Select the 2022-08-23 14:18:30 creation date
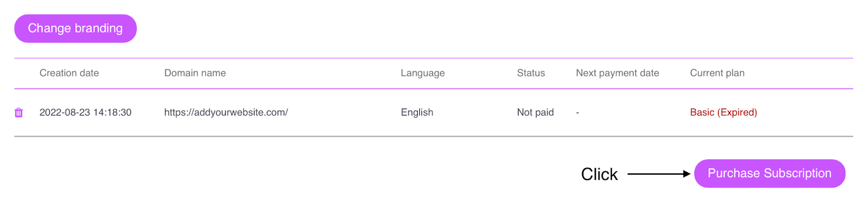 [x=86, y=112]
